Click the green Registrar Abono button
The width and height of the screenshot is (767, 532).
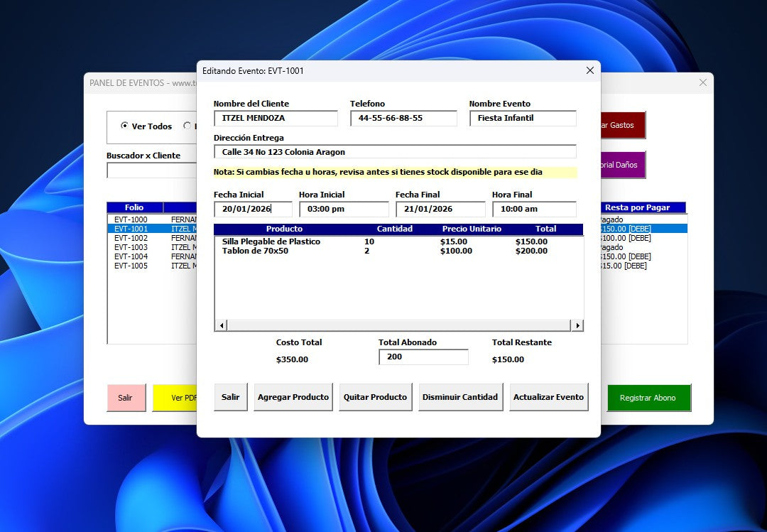tap(648, 398)
